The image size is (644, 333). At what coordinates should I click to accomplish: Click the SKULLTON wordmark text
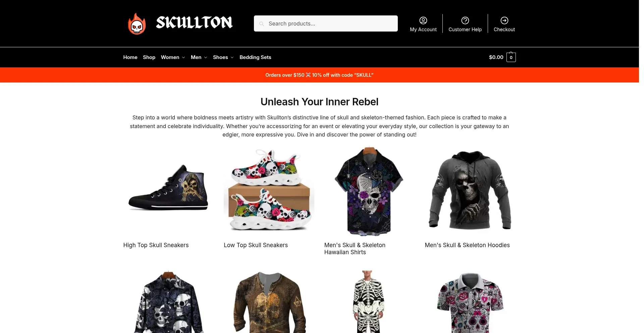point(194,23)
